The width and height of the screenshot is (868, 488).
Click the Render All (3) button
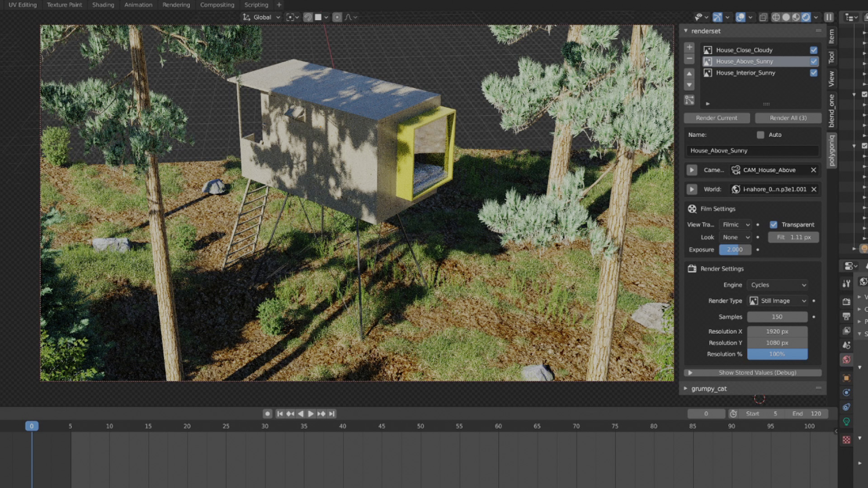(x=788, y=118)
